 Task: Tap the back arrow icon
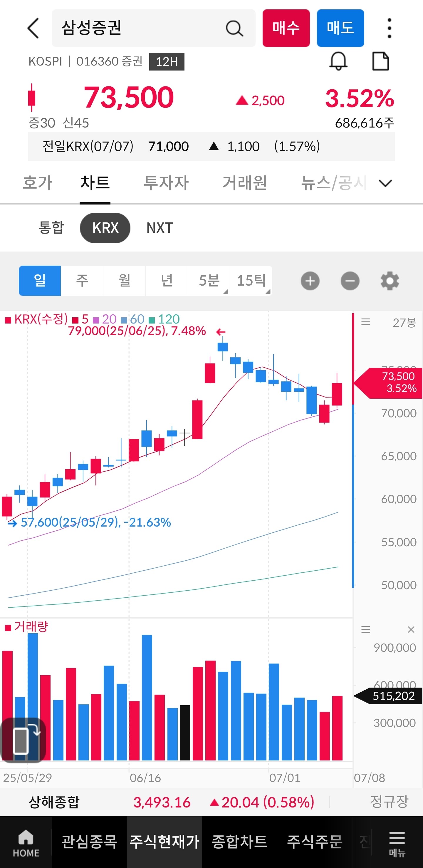pos(33,28)
